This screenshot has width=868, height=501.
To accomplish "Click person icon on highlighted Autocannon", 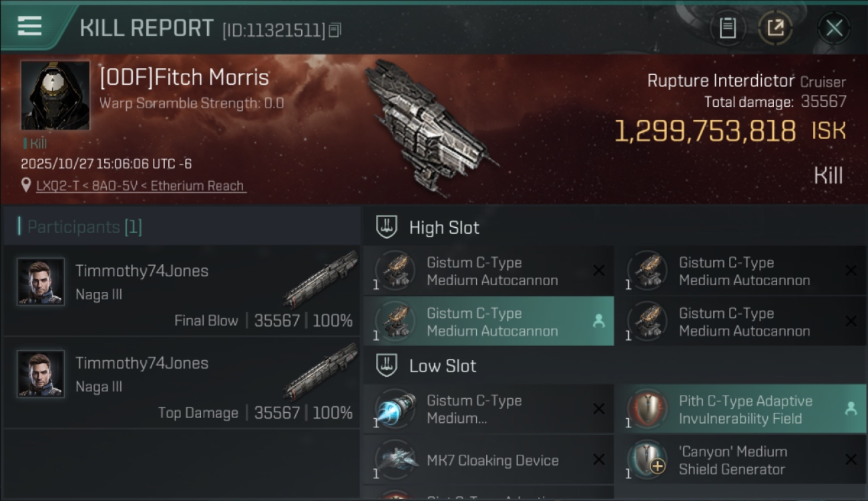I will [598, 321].
